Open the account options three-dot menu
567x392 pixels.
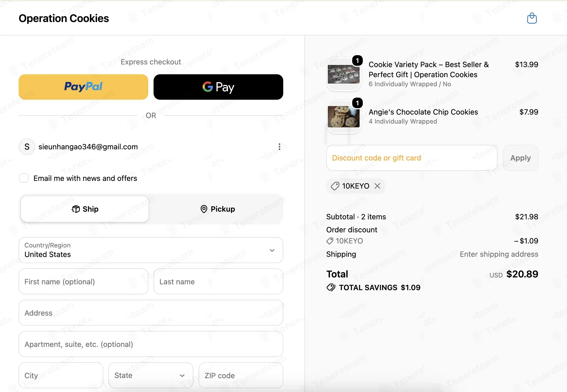[x=279, y=147]
